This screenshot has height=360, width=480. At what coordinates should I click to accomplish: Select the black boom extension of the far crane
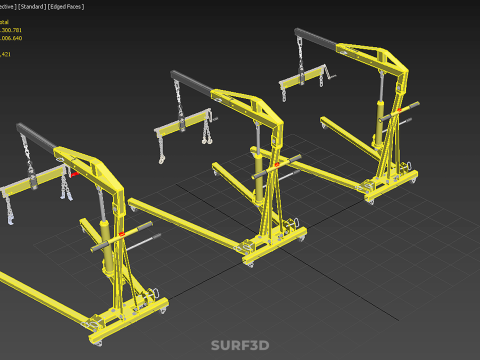(315, 39)
